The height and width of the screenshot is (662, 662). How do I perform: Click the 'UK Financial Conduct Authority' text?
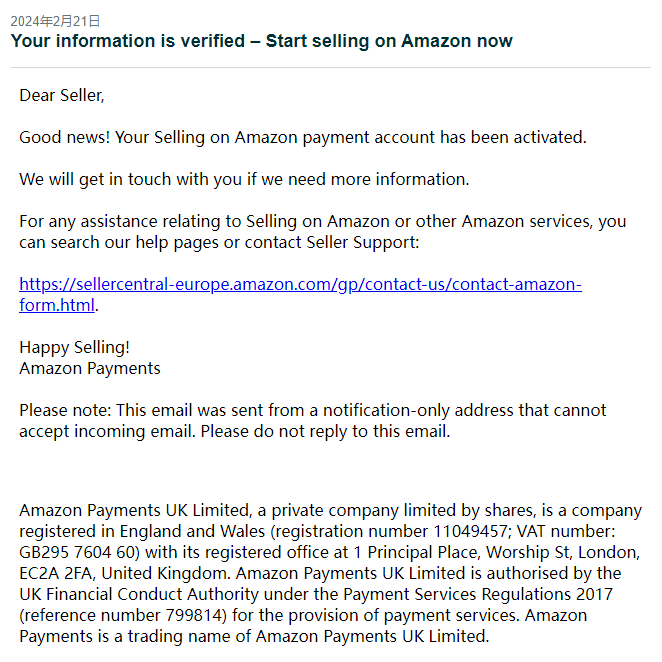139,594
